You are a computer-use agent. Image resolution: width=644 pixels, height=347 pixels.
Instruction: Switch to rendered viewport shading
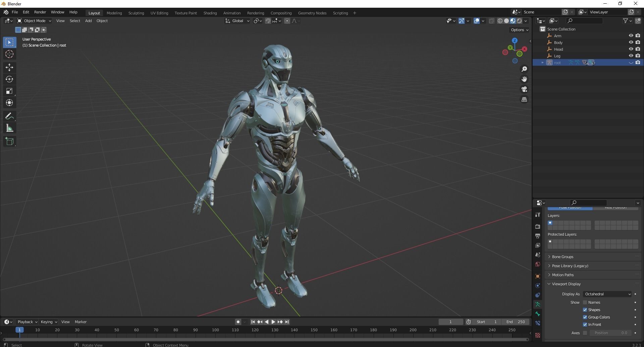pos(519,21)
